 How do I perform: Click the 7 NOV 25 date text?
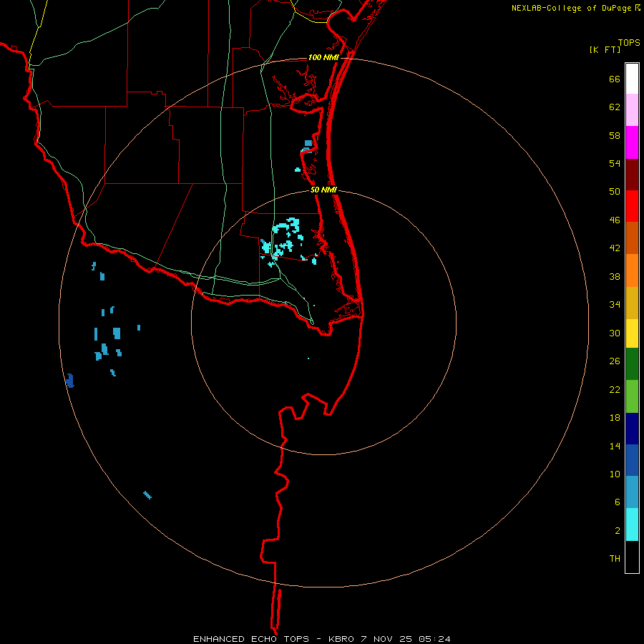tap(386, 639)
